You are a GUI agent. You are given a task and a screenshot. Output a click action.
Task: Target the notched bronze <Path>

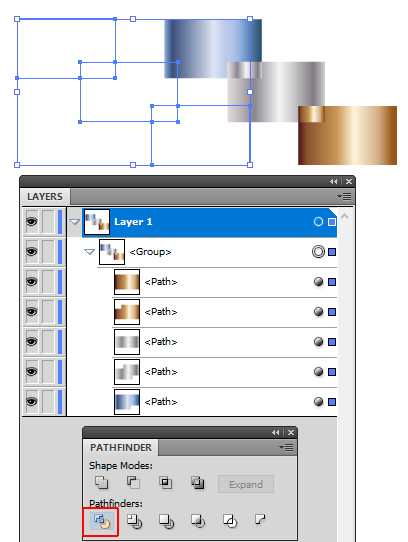(318, 312)
